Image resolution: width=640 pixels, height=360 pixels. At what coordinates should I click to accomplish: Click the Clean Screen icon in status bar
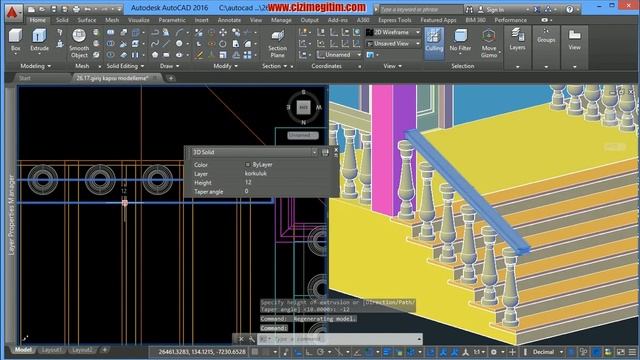(x=620, y=352)
